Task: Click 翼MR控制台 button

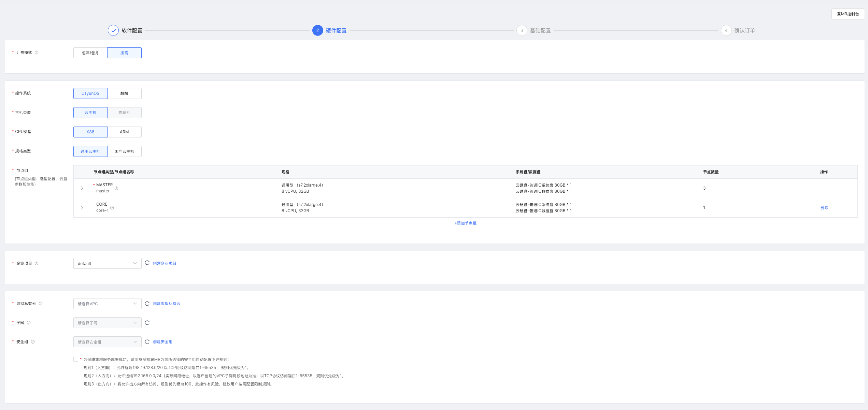Action: click(x=848, y=14)
